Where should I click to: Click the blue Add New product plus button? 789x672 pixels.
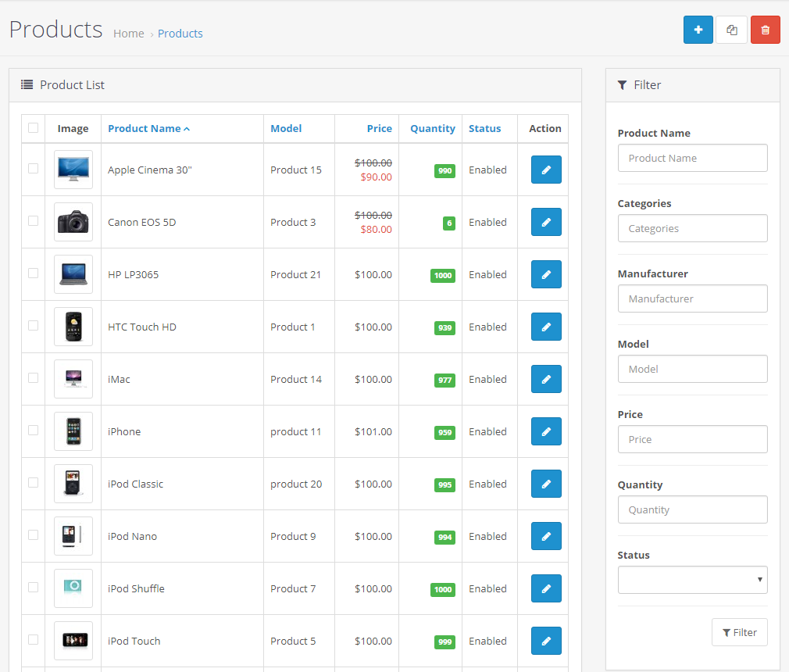click(x=698, y=30)
